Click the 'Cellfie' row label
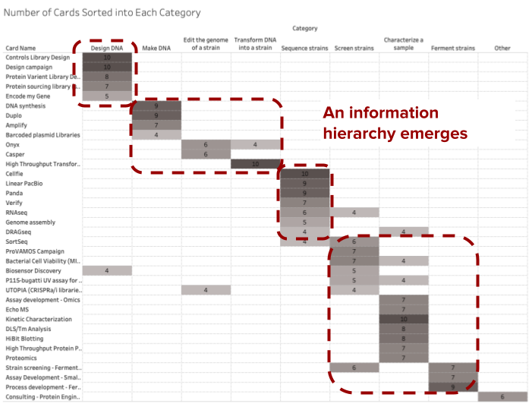 tap(14, 174)
